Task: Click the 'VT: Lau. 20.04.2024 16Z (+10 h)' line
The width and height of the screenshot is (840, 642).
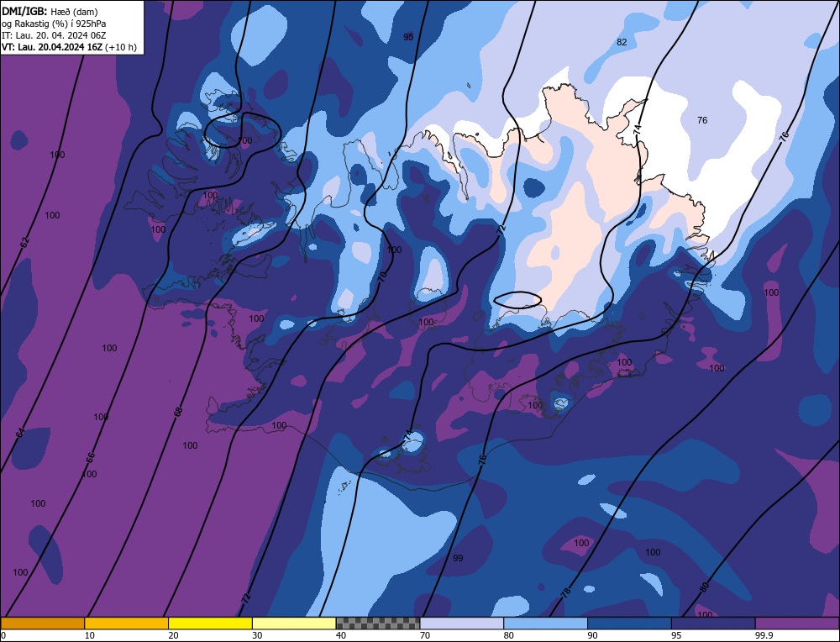Action: (x=69, y=47)
